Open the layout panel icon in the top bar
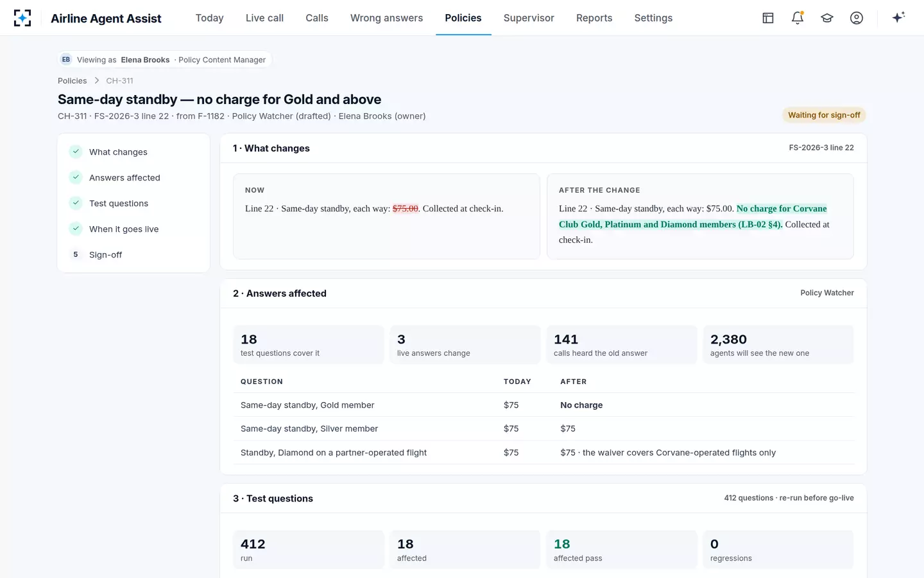Image resolution: width=924 pixels, height=578 pixels. [768, 18]
